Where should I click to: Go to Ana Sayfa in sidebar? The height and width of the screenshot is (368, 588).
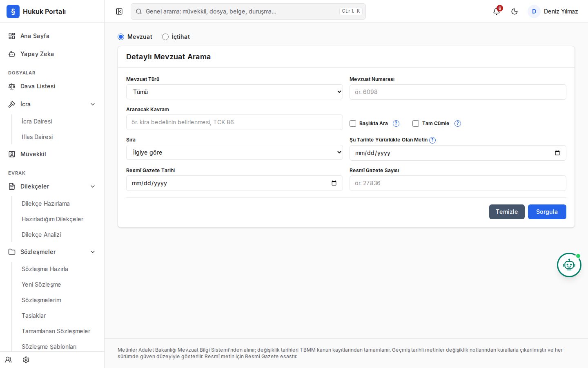tap(52, 36)
